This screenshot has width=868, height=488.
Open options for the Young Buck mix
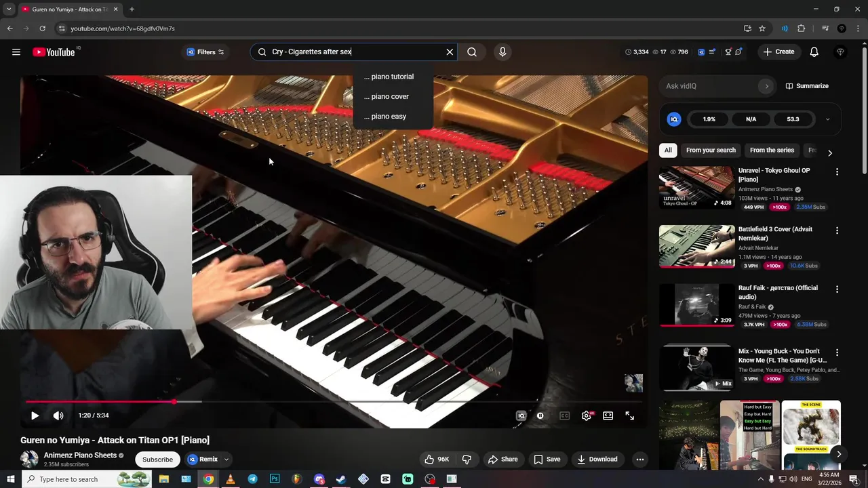tap(837, 352)
